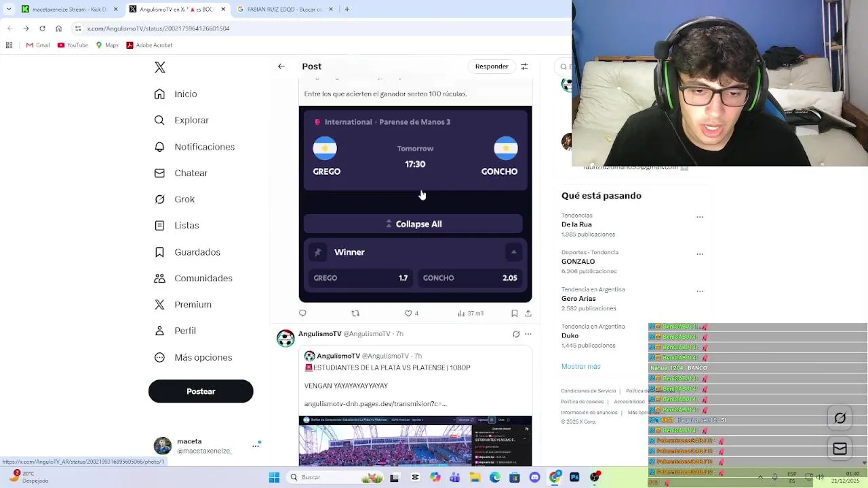Image resolution: width=868 pixels, height=488 pixels.
Task: Open reply sorting settings icon beside Responder
Action: point(524,66)
